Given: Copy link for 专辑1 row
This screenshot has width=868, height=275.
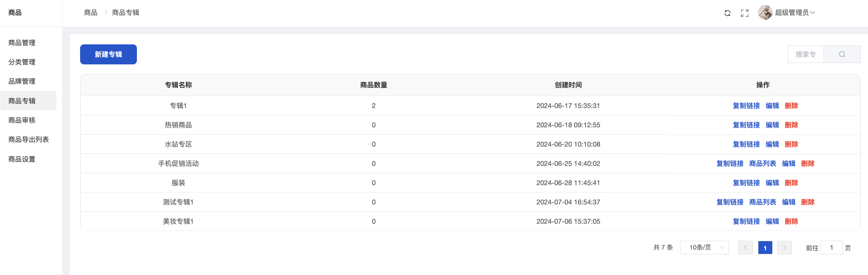Looking at the screenshot, I should 746,106.
